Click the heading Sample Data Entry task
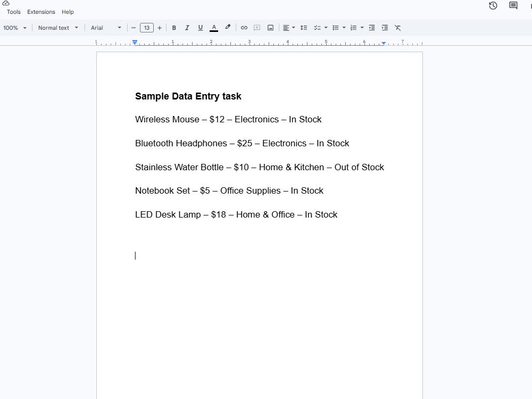532x399 pixels. click(x=188, y=96)
